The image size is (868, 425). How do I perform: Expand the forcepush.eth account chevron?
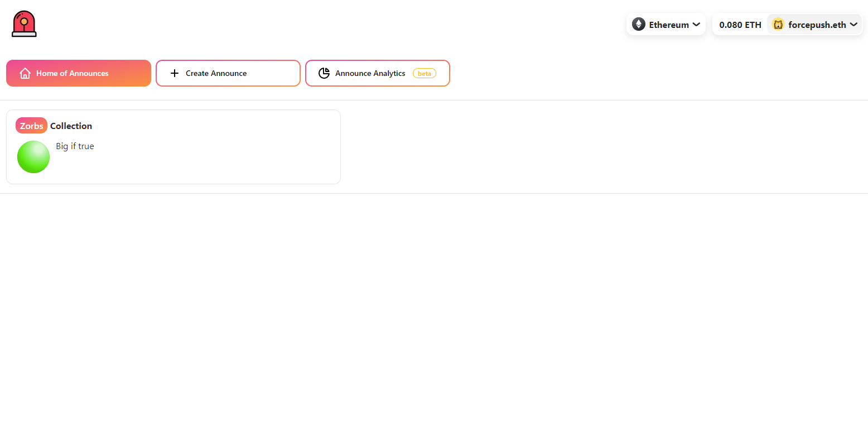click(853, 25)
